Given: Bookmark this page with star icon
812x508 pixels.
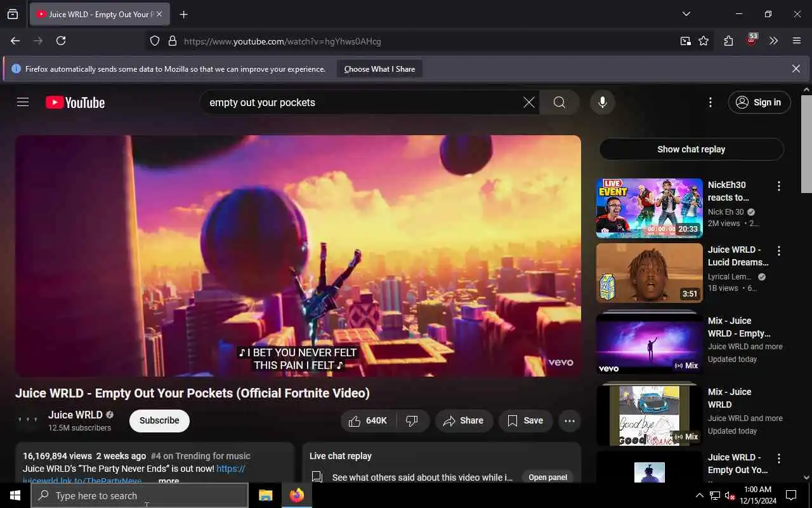Looking at the screenshot, I should [x=704, y=41].
